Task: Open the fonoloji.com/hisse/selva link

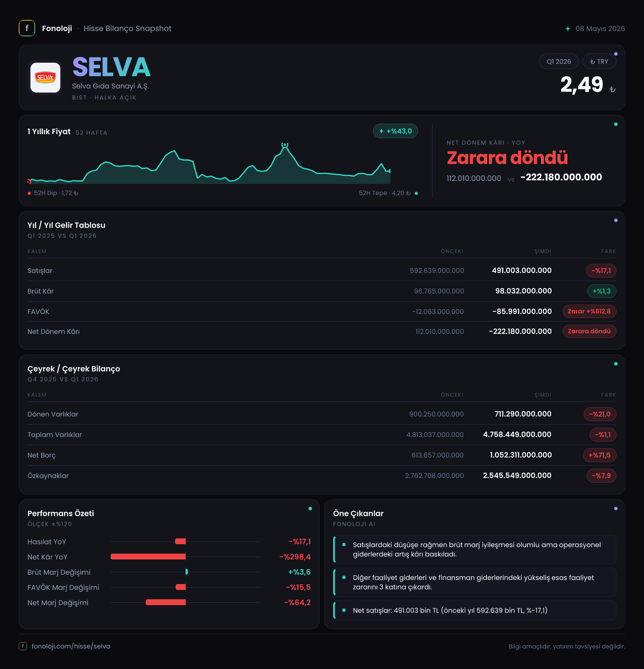Action: click(x=71, y=646)
